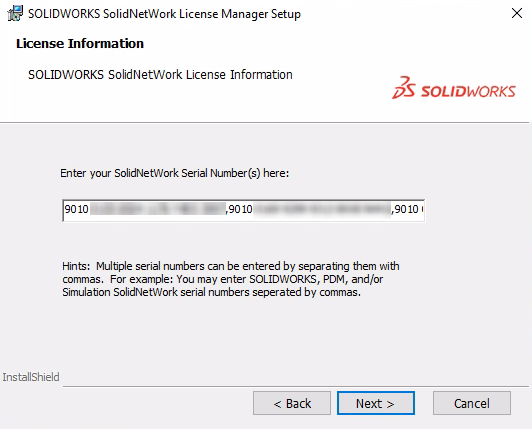Click the 'PDM, and/or' text in the hints

coord(353,279)
